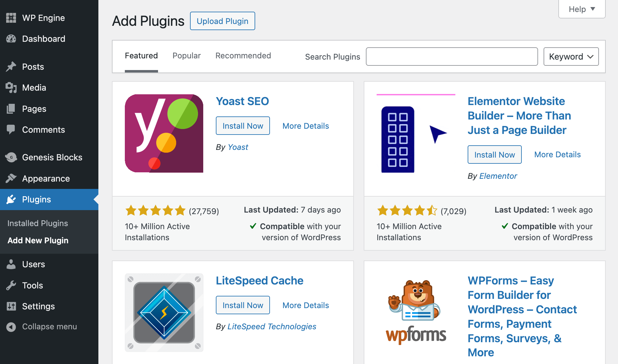The width and height of the screenshot is (618, 364).
Task: Click the Search Plugins input field
Action: (451, 57)
